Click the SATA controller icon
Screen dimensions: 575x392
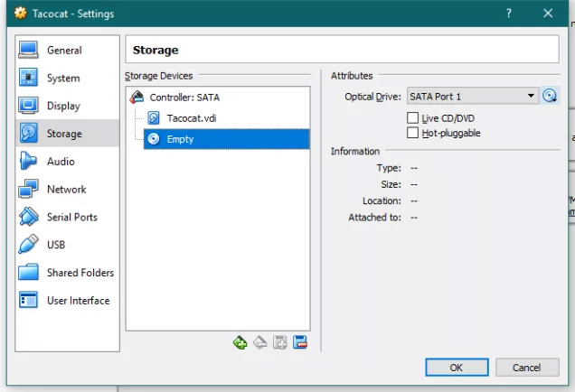coord(137,97)
